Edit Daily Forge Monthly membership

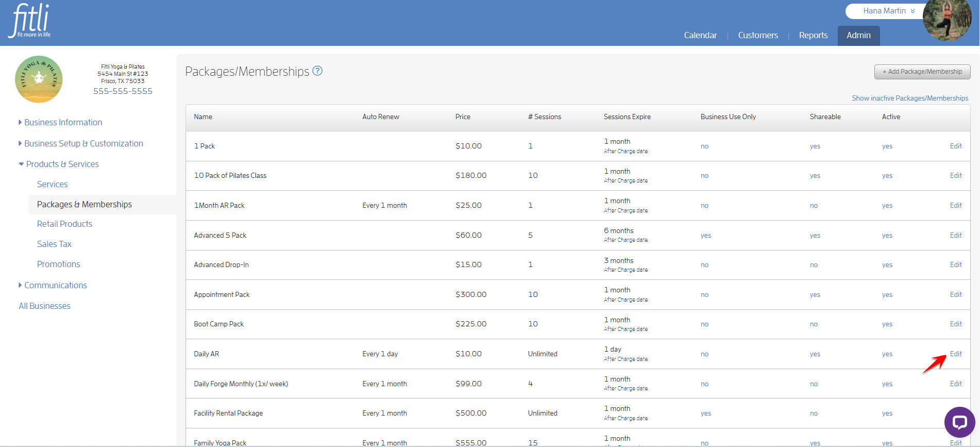[956, 384]
